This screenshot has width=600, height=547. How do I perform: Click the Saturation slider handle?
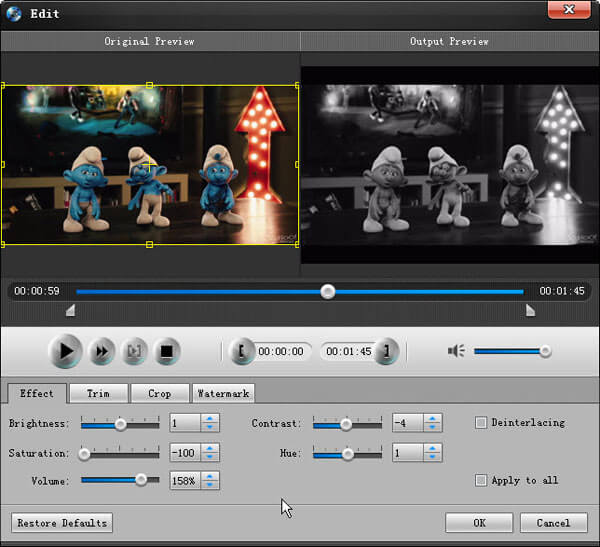point(84,454)
